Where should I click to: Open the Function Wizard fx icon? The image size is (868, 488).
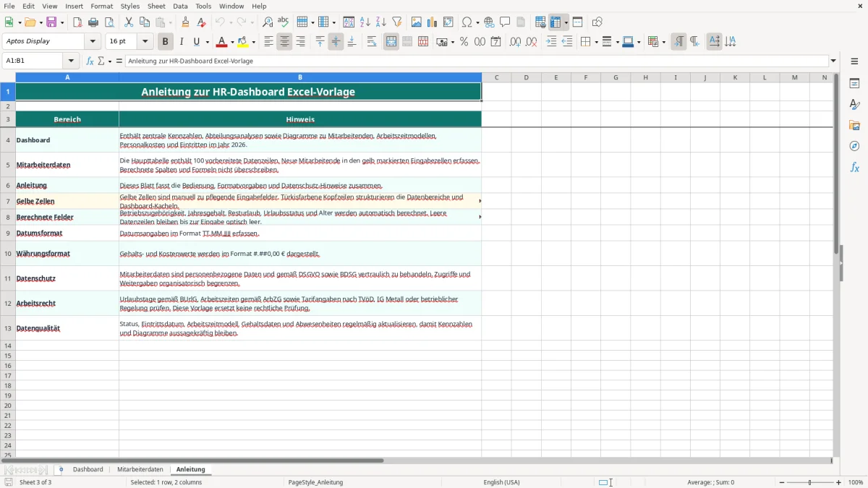point(90,61)
